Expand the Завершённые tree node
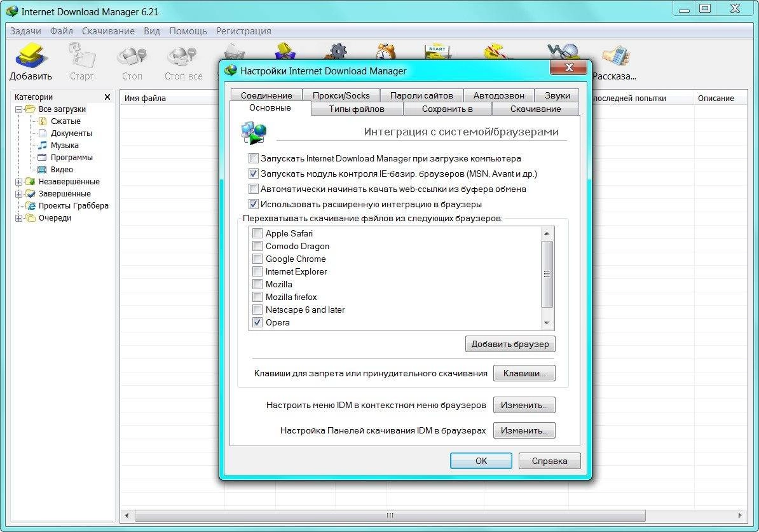Screen dimensions: 759x532 18,194
